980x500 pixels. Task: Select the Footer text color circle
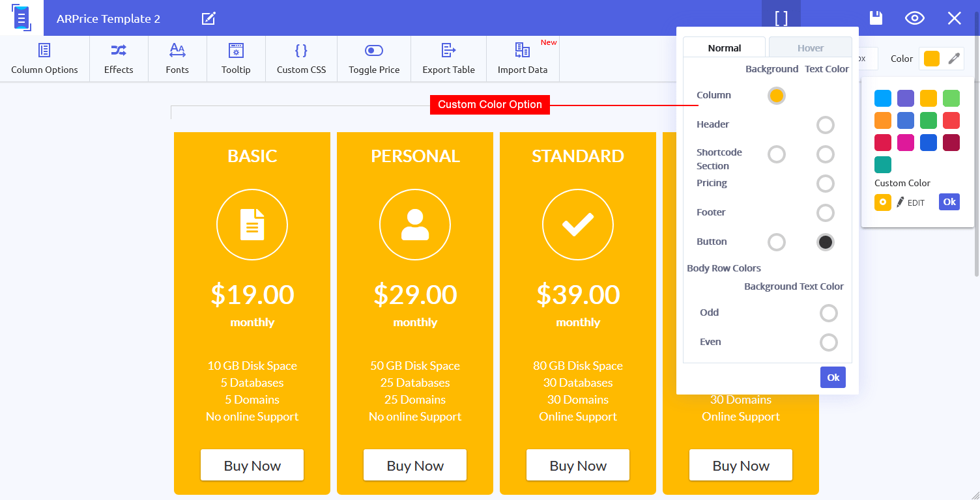[826, 213]
